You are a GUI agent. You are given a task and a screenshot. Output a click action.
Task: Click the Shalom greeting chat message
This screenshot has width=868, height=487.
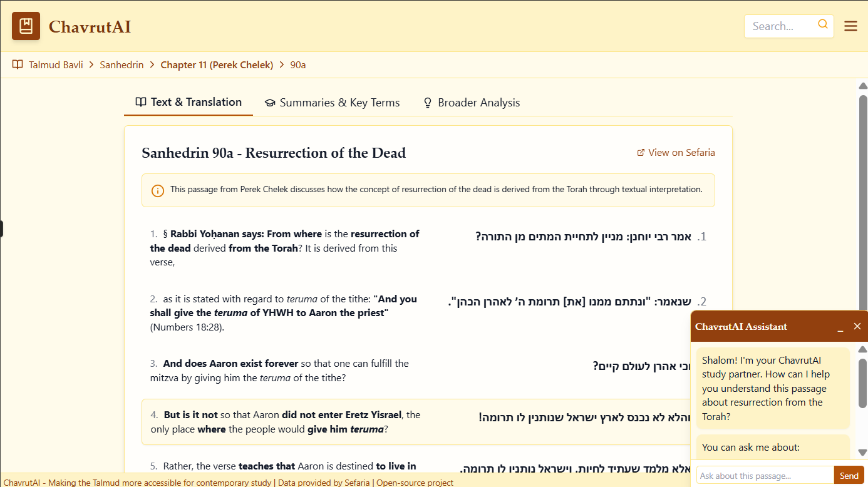[773, 388]
